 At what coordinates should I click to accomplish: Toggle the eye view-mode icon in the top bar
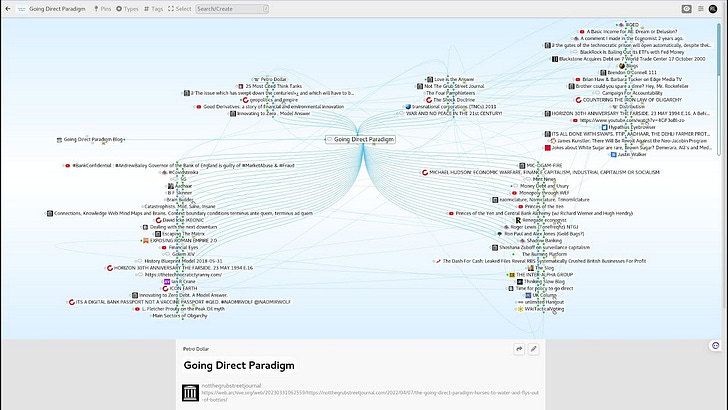click(686, 9)
